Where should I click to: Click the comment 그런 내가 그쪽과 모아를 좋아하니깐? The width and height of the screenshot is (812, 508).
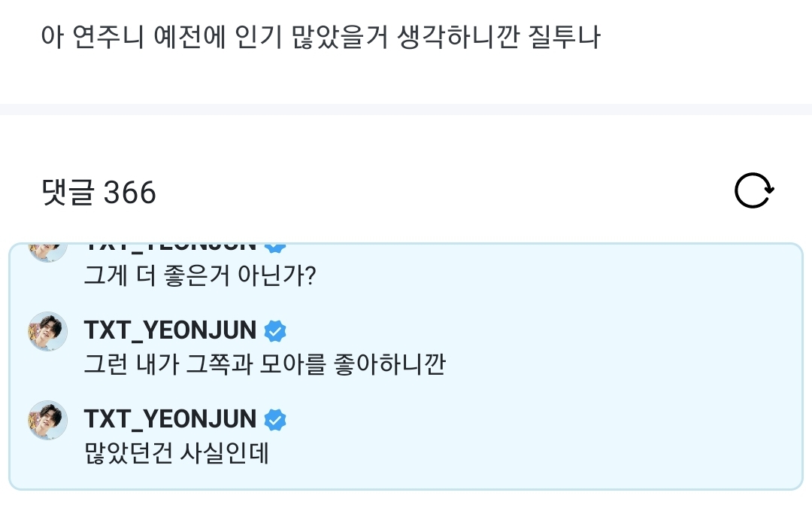tap(264, 364)
